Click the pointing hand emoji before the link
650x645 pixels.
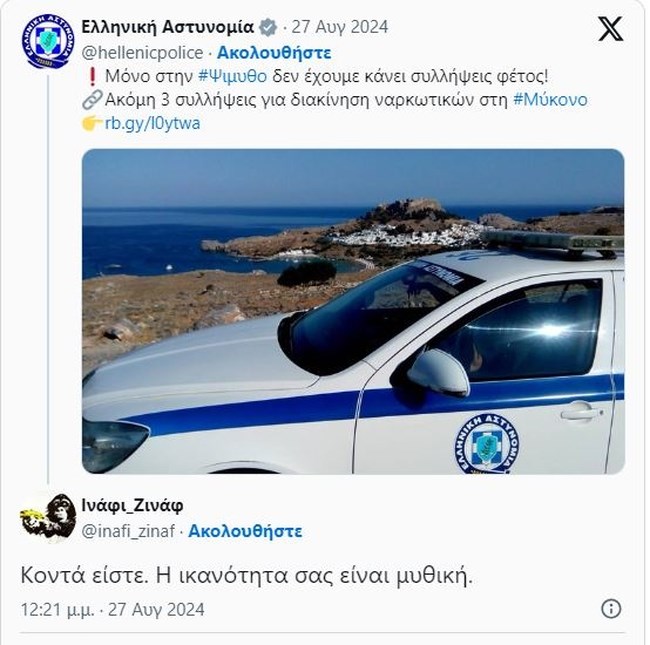click(x=92, y=123)
